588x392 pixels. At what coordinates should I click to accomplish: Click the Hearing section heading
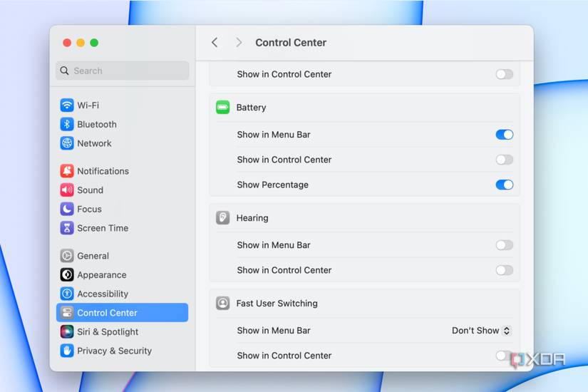(x=252, y=218)
